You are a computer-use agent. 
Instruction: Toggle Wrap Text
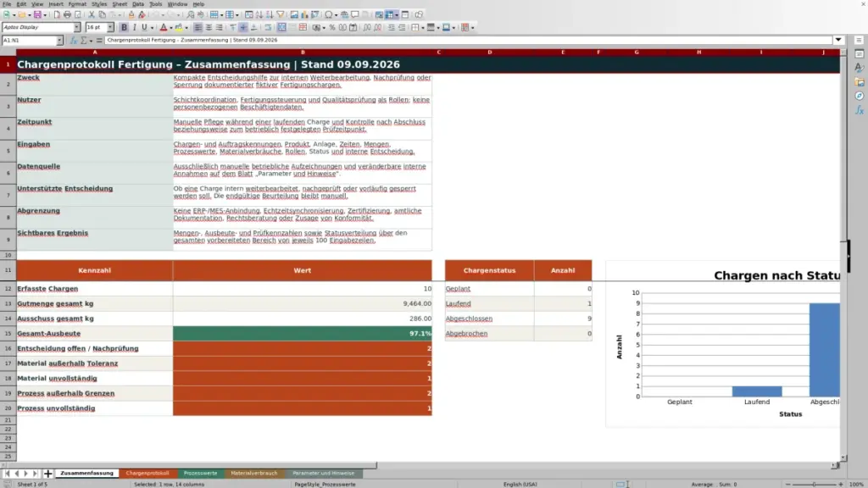click(x=268, y=28)
